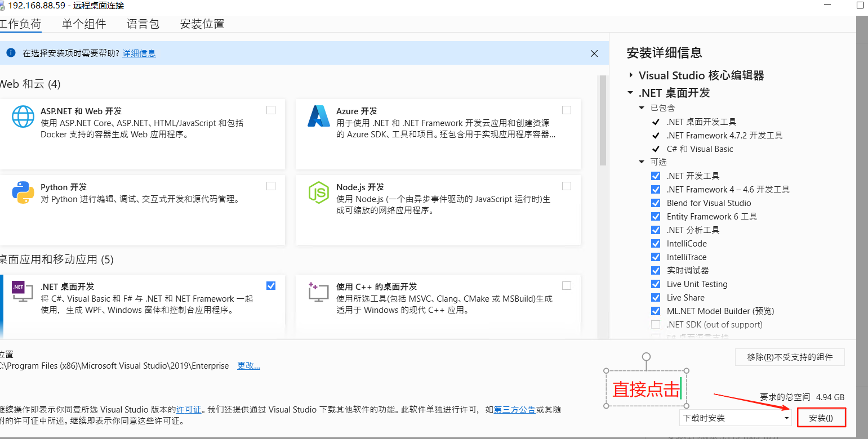The image size is (868, 439).
Task: Click the 更改... location link
Action: 249,366
